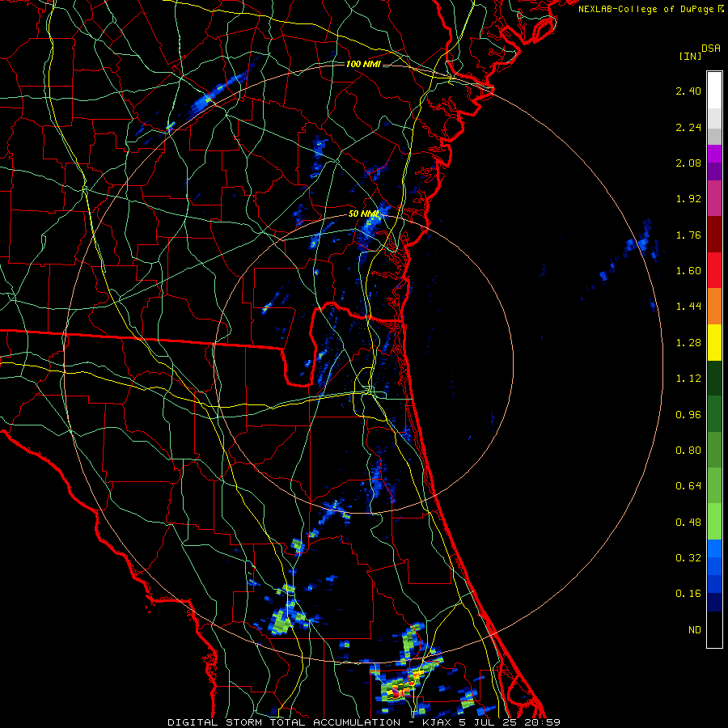This screenshot has width=728, height=728.
Task: Click the 5 JUL 25 date text
Action: coord(489,722)
